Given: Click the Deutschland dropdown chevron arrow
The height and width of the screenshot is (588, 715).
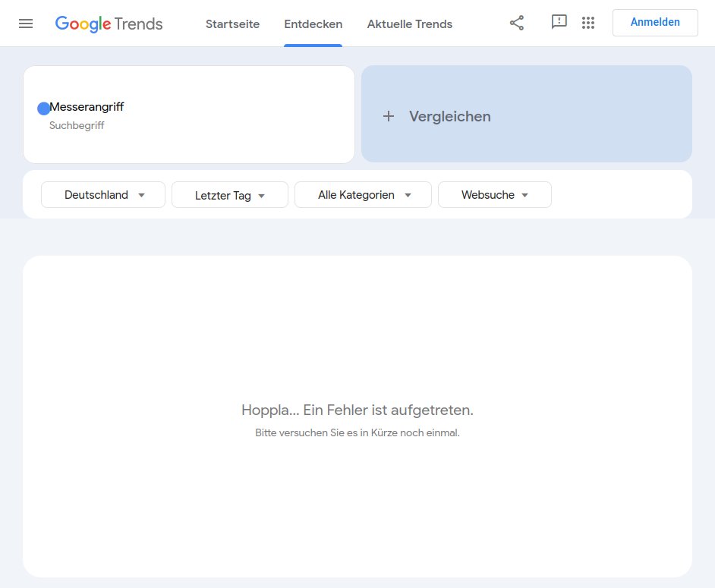Looking at the screenshot, I should (142, 195).
